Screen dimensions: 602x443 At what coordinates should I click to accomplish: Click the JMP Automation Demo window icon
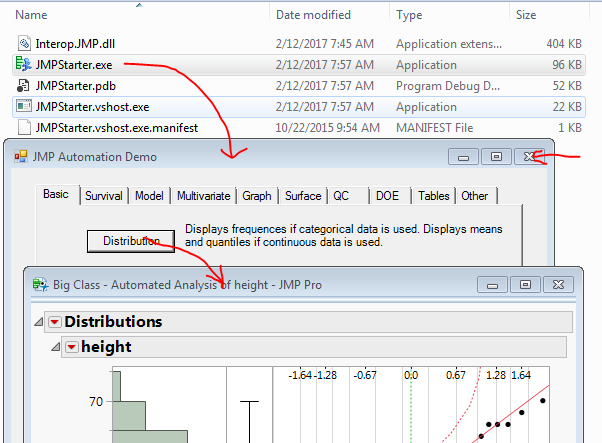tap(21, 157)
